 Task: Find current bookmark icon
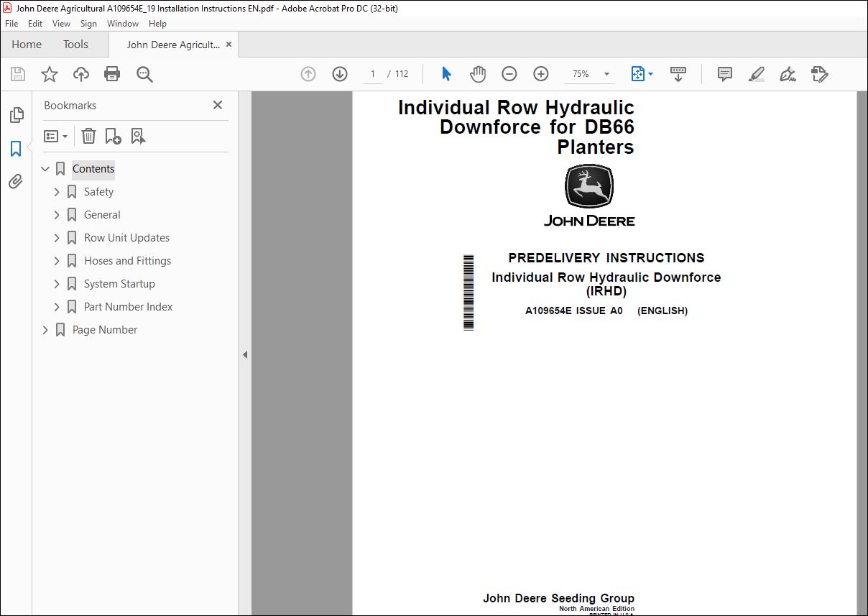pyautogui.click(x=138, y=136)
